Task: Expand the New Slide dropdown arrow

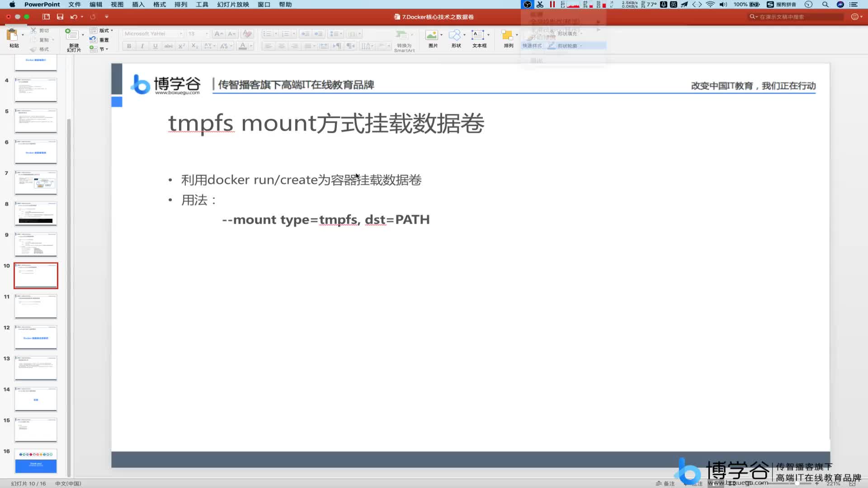Action: tap(83, 35)
